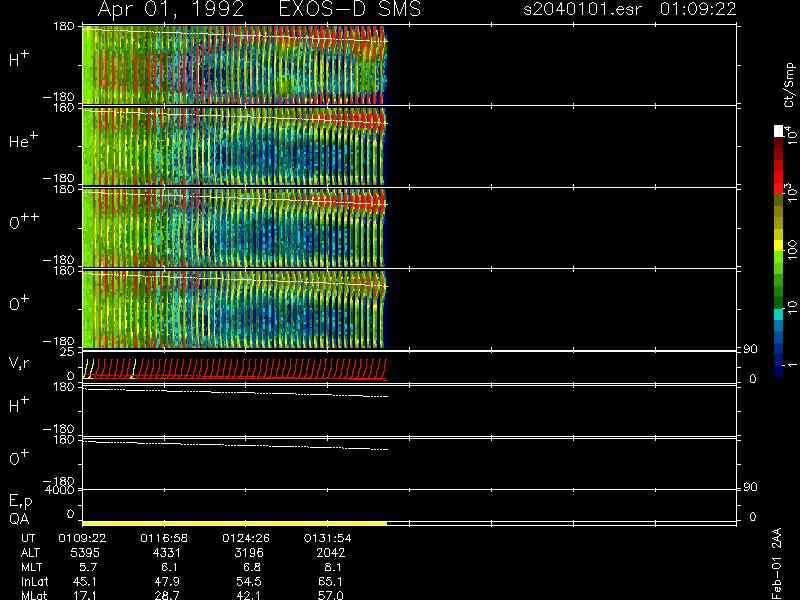The image size is (800, 600).
Task: Click the MLT value '6.8'
Action: (x=251, y=567)
